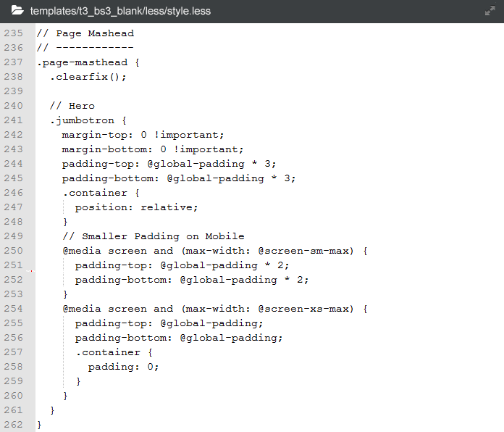Click the "margin-top: 0 !important;" line
This screenshot has height=432, width=504.
click(143, 135)
